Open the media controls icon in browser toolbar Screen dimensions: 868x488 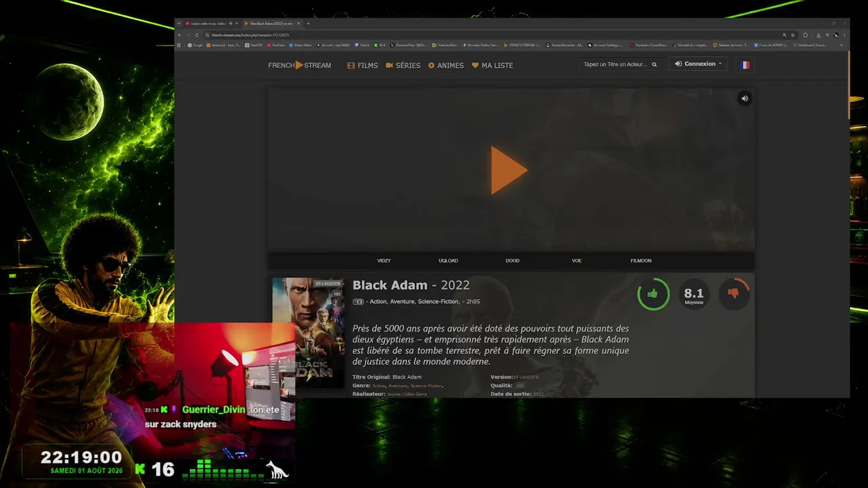point(827,35)
